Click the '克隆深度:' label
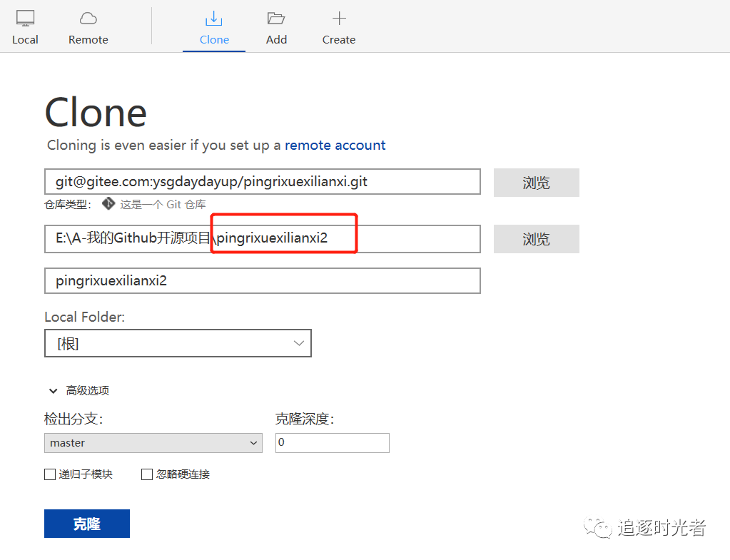Image resolution: width=730 pixels, height=560 pixels. click(305, 419)
